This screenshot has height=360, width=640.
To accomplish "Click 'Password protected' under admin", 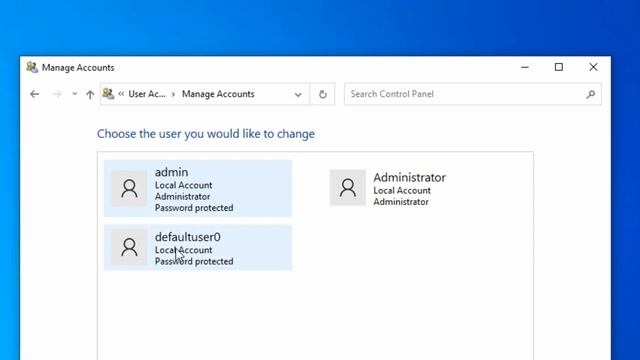I will (x=194, y=208).
